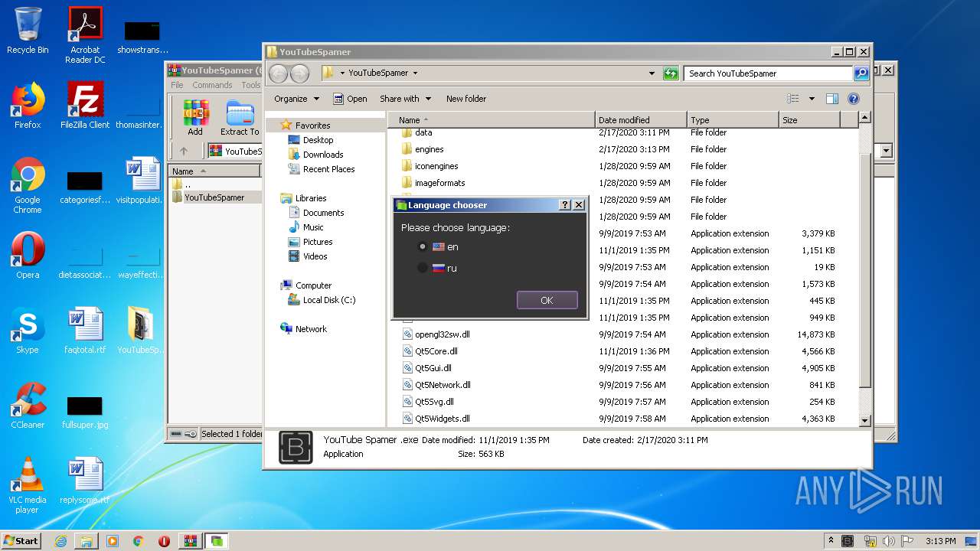Click the Add icon in WinRAR window
980x551 pixels.
tap(196, 118)
